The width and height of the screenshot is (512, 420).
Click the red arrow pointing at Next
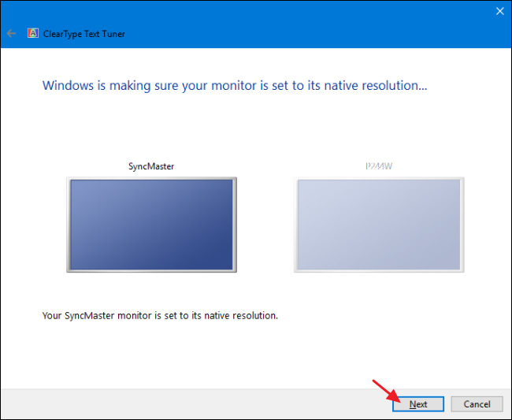click(384, 389)
